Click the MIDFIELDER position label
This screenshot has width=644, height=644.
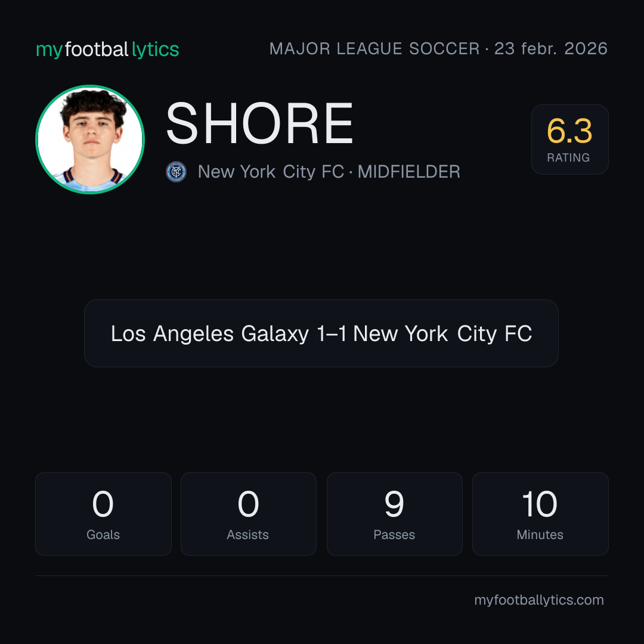tap(408, 172)
